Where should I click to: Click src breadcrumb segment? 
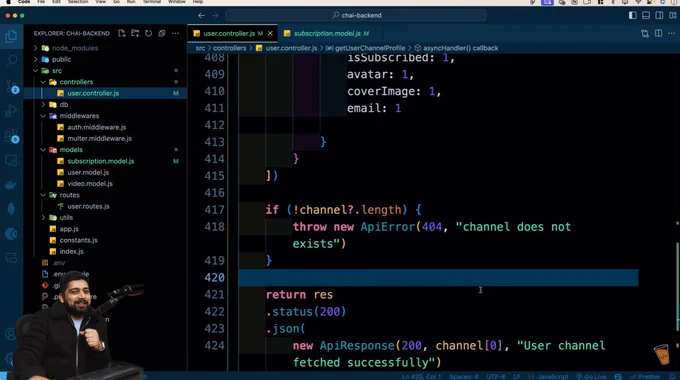pyautogui.click(x=200, y=48)
